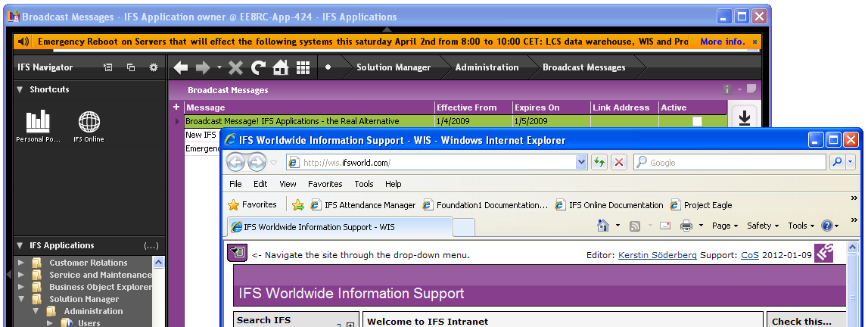Screen dimensions: 868x327
Task: Go to the IFS home page icon
Action: tap(281, 67)
